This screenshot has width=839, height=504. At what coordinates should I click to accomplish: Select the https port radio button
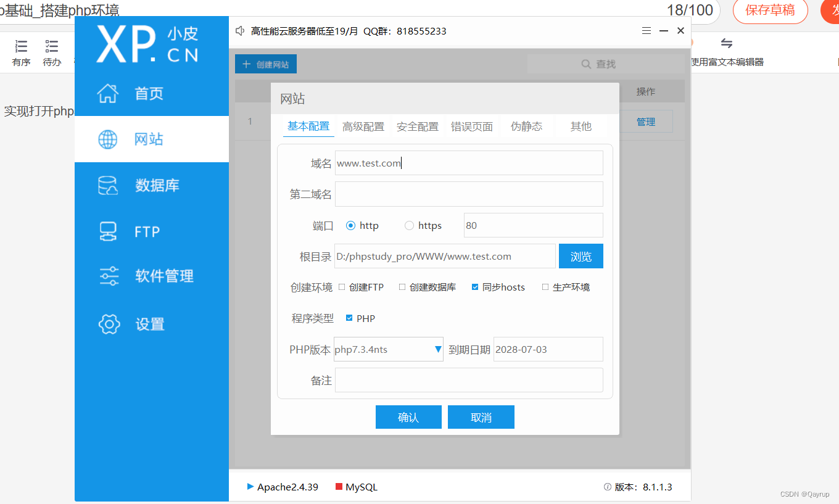[409, 226]
